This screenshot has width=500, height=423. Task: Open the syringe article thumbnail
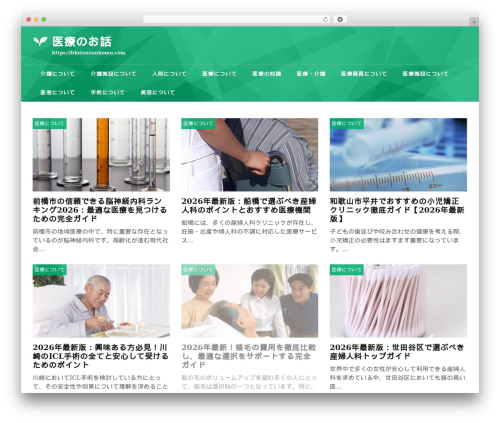pyautogui.click(x=398, y=155)
